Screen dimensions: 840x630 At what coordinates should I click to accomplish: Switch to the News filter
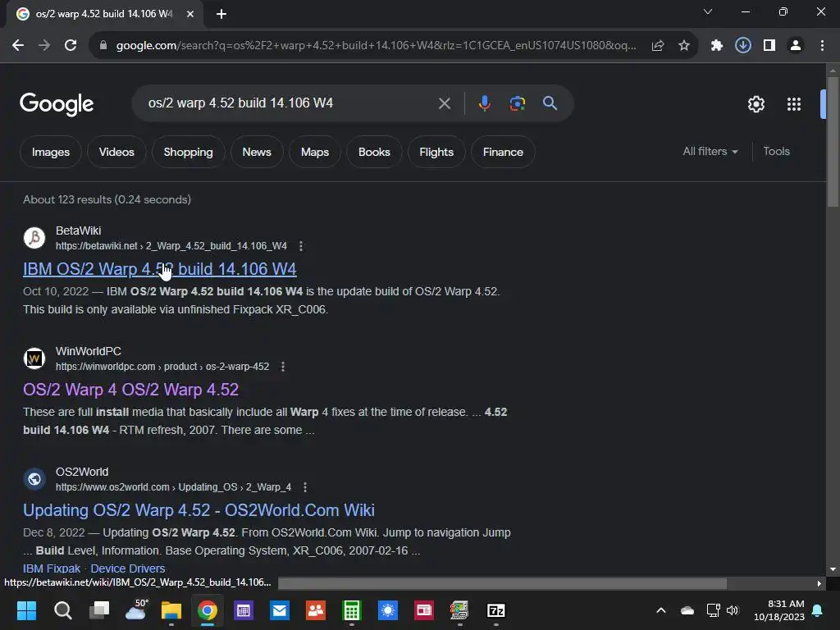click(257, 152)
